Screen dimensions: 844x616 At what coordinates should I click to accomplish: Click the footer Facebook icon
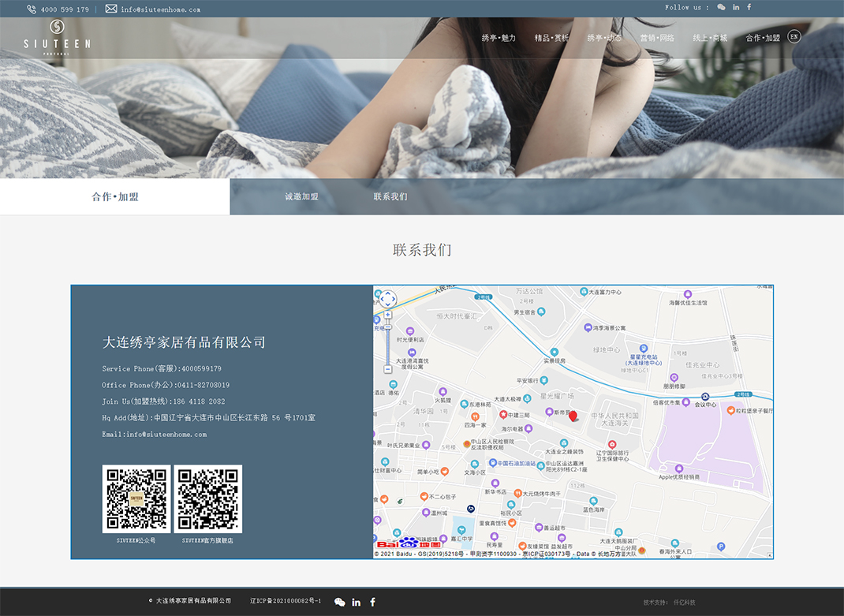pos(373,602)
